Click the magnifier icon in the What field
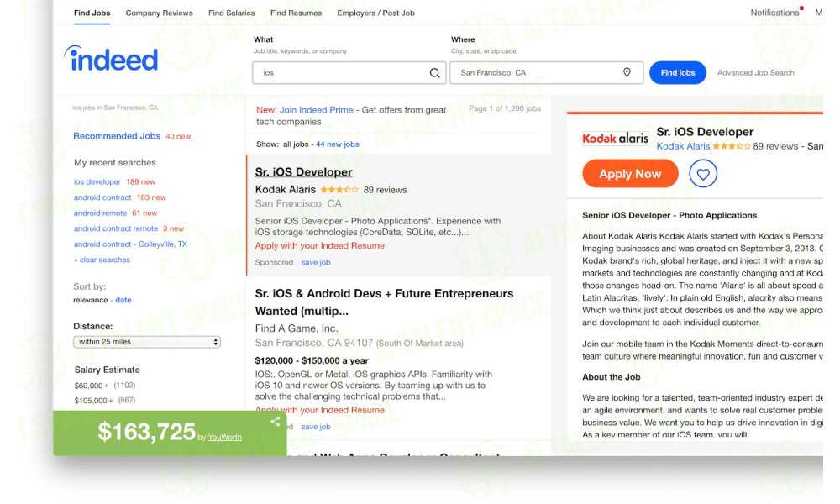This screenshot has width=840, height=504. tap(434, 73)
